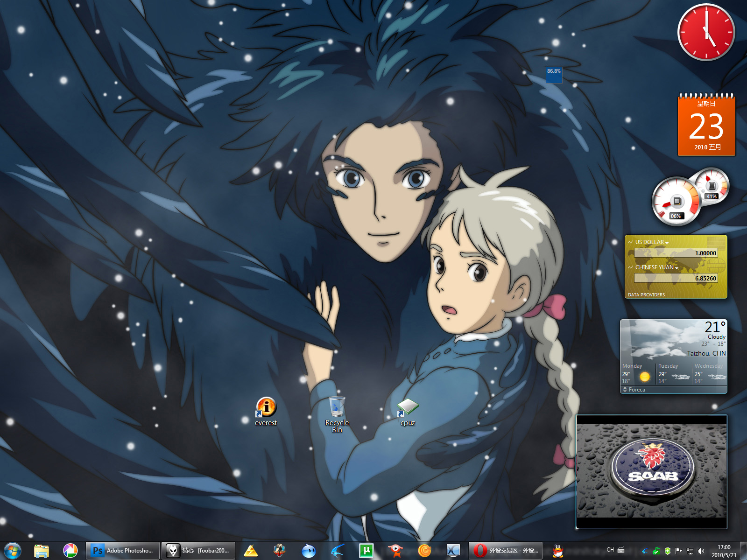Launch the orange play-button media player icon
The image size is (747, 560).
click(395, 551)
